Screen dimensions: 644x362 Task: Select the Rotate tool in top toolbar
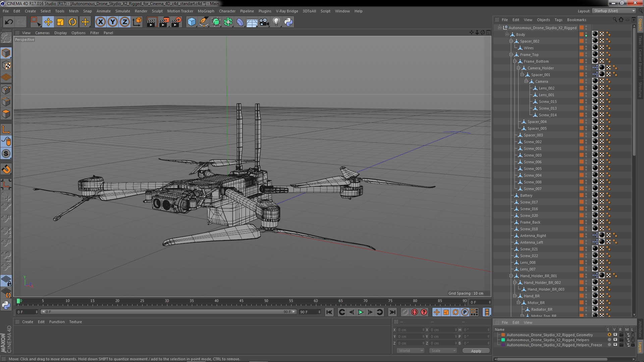point(72,22)
